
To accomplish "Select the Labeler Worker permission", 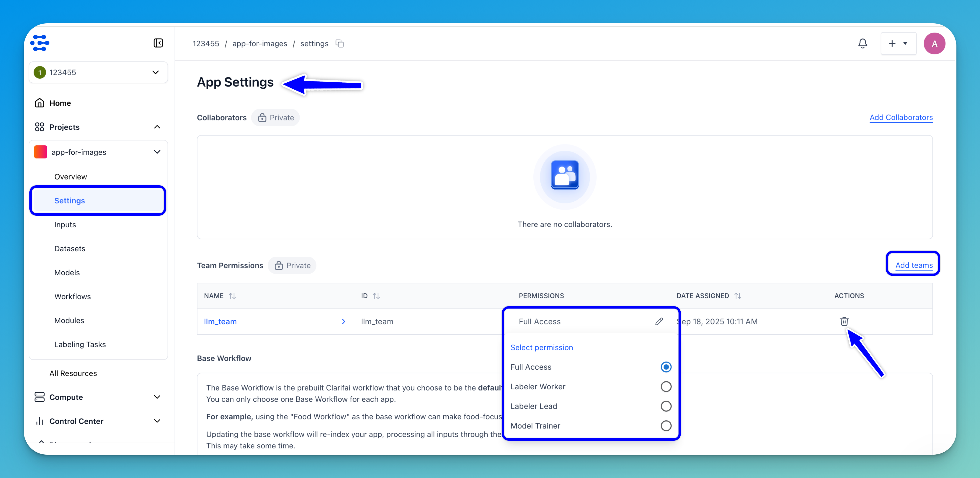I will 666,387.
